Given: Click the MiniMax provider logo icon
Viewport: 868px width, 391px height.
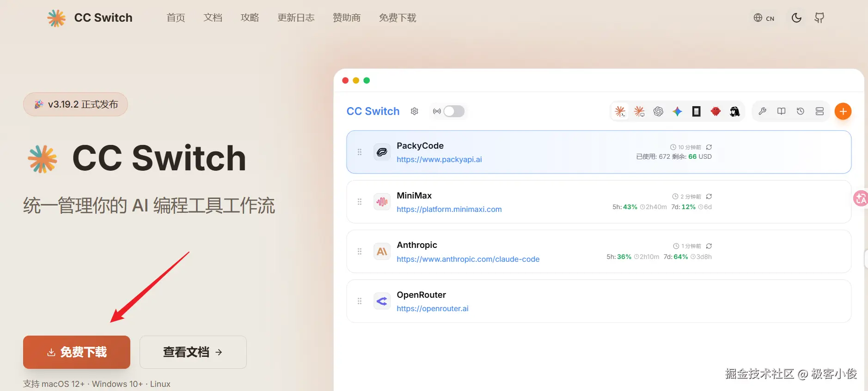Looking at the screenshot, I should tap(382, 202).
